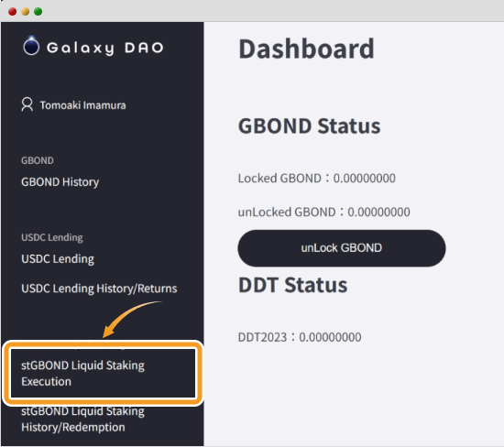The image size is (504, 447).
Task: Click the orange arrow annotation
Action: 132,319
